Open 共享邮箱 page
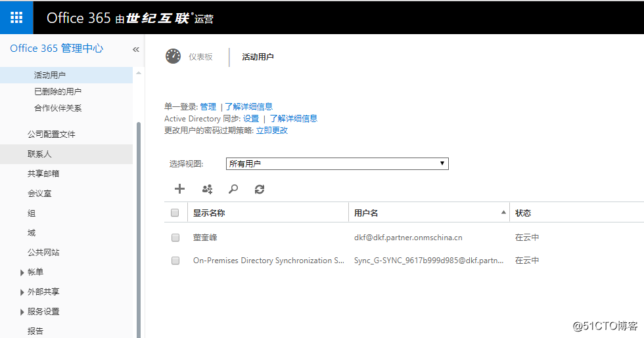The height and width of the screenshot is (338, 644). pos(43,173)
